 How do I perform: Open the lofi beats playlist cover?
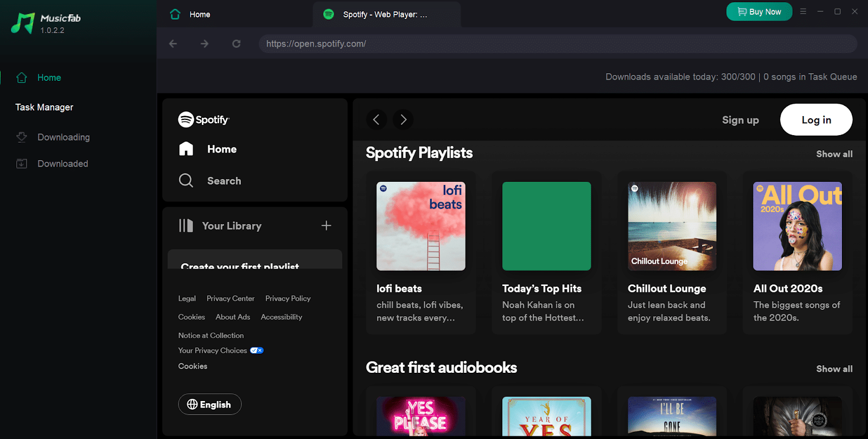421,226
